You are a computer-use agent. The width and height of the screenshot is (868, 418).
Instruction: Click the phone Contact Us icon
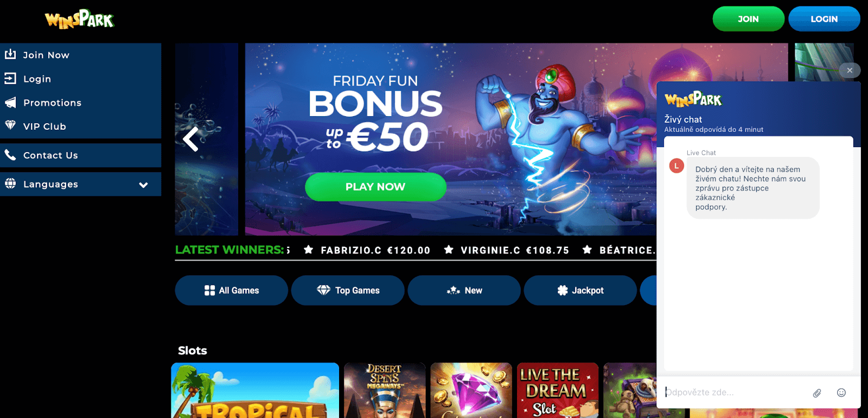(x=10, y=155)
